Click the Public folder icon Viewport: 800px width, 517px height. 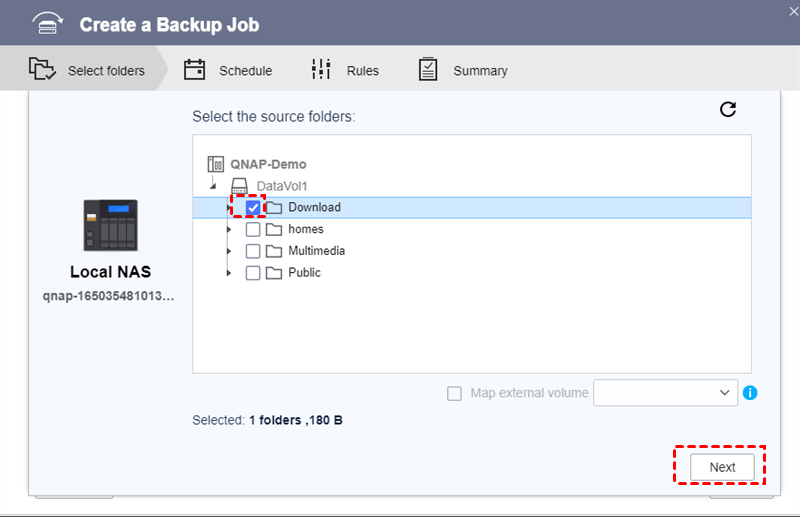[273, 273]
